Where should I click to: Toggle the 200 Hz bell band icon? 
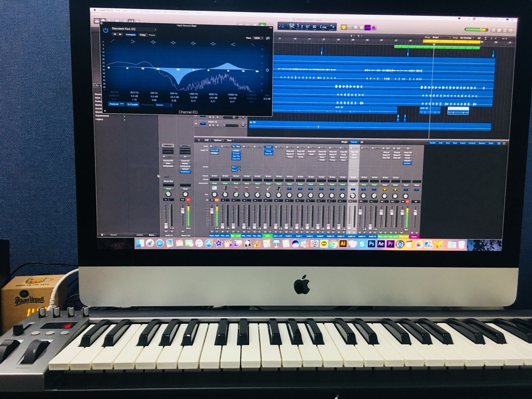(153, 42)
